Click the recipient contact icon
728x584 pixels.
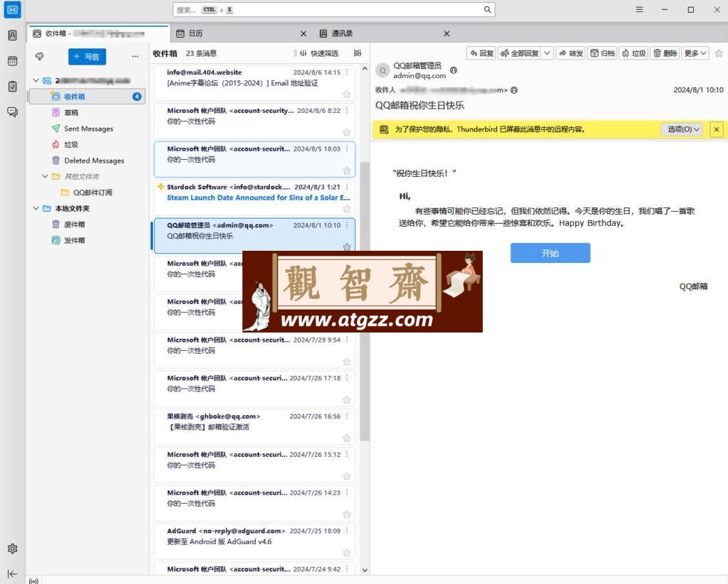tap(514, 90)
